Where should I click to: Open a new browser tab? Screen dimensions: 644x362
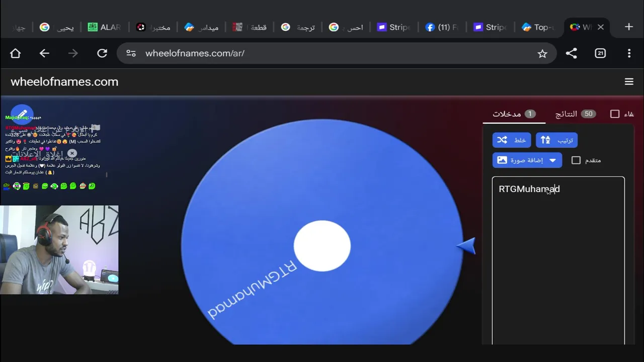(629, 27)
